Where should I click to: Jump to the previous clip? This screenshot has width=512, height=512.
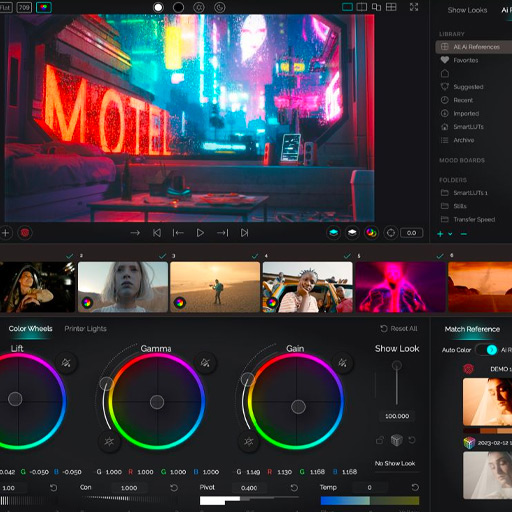coord(157,233)
